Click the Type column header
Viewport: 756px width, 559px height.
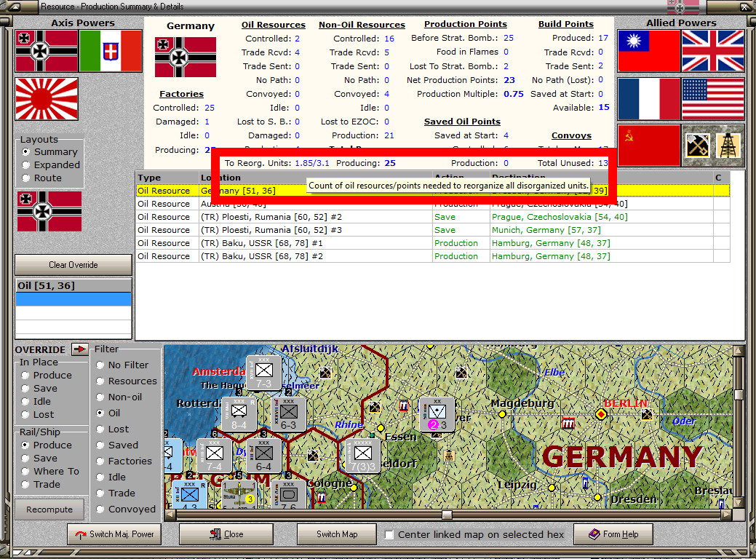[167, 177]
